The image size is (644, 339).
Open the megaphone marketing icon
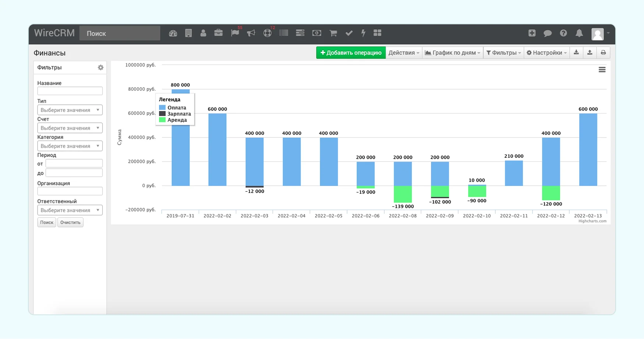(x=251, y=33)
